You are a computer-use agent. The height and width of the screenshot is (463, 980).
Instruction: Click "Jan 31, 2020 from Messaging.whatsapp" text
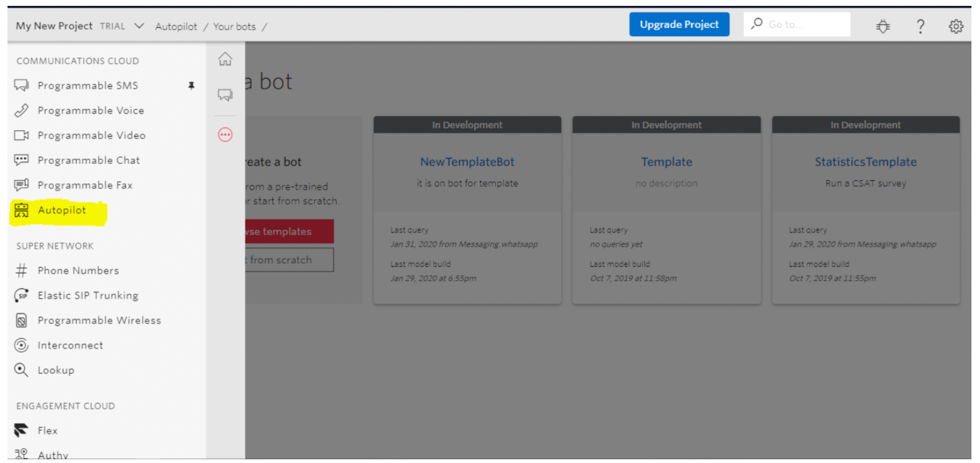coord(464,244)
